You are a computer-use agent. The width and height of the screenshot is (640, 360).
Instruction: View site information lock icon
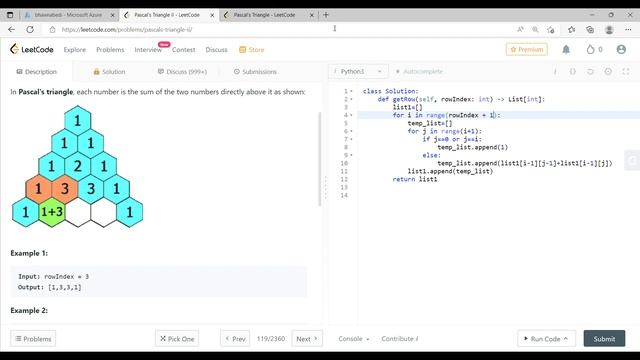click(x=52, y=29)
